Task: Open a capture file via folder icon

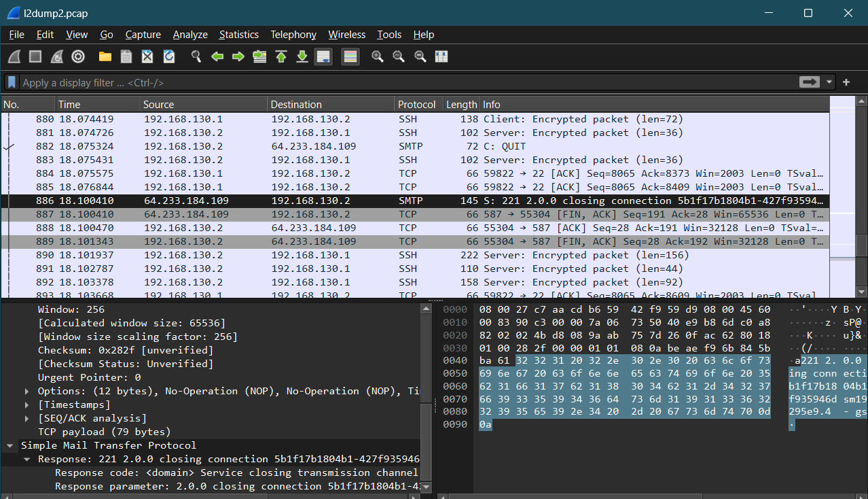Action: pyautogui.click(x=105, y=57)
